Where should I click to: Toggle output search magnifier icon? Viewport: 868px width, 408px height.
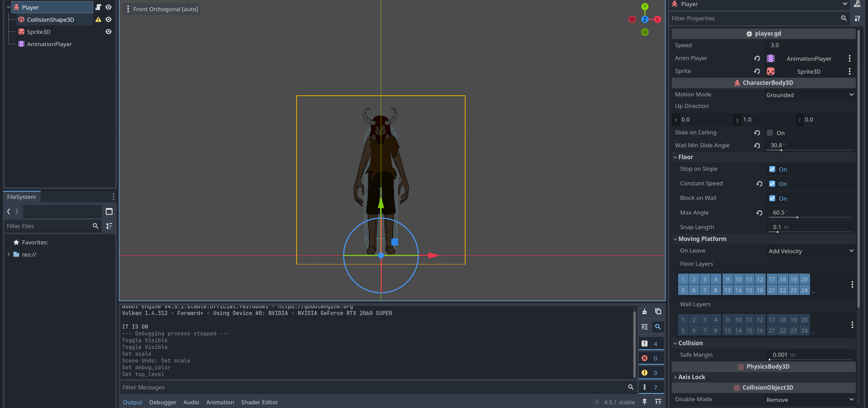click(x=658, y=327)
